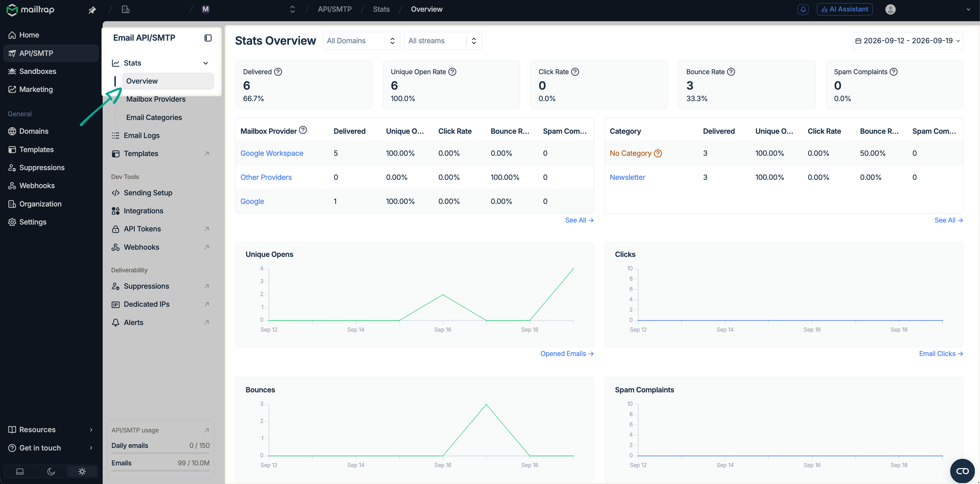Open the All streams dropdown
The image size is (980, 484).
pos(443,41)
